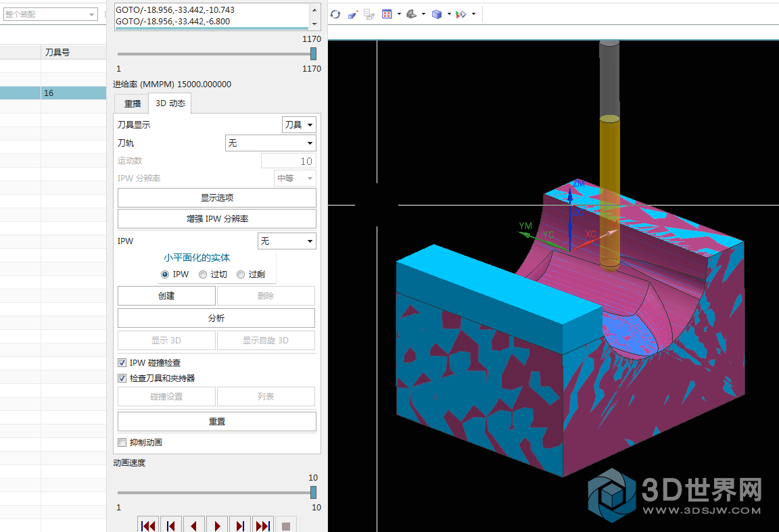Click the 分析 button
Image resolution: width=779 pixels, height=532 pixels.
coord(216,318)
